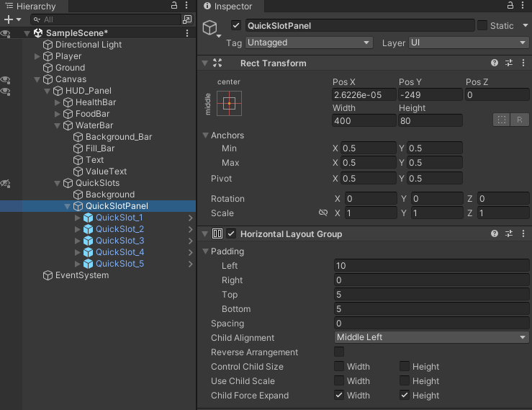This screenshot has width=532, height=410.
Task: Click the GameObject cube icon in Inspector
Action: [x=209, y=27]
